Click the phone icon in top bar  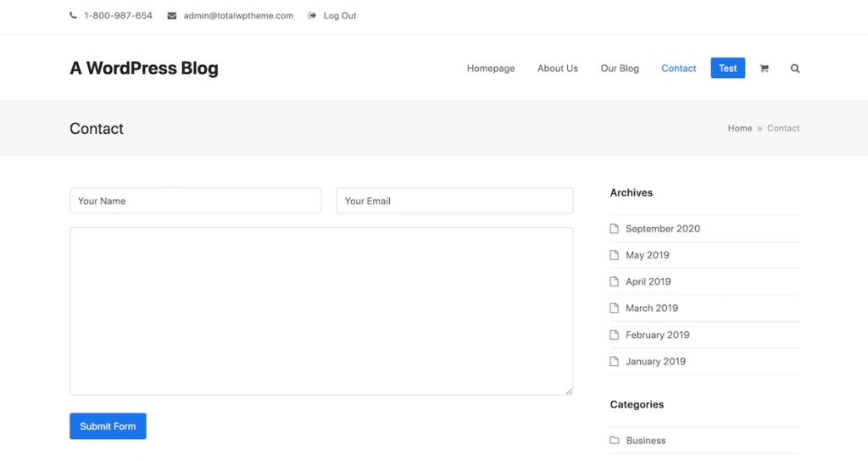pyautogui.click(x=73, y=15)
